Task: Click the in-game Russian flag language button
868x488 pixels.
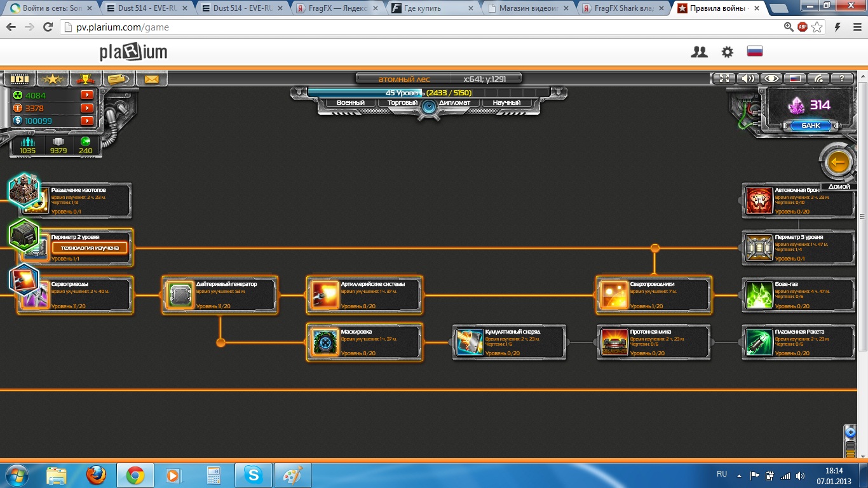Action: (x=795, y=79)
